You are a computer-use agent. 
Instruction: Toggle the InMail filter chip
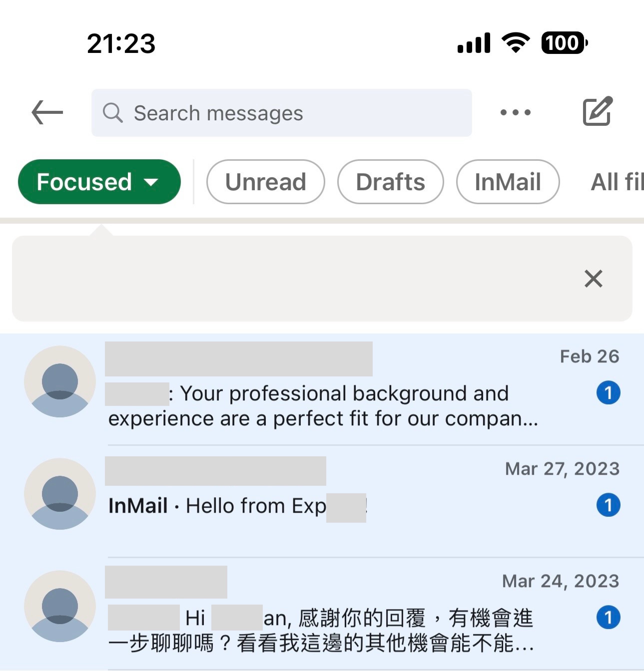(508, 181)
